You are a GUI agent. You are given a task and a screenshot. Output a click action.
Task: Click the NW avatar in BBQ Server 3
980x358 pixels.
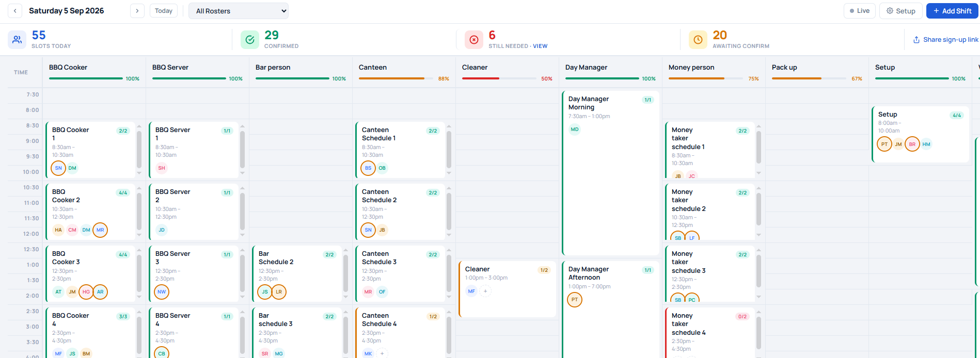click(162, 292)
